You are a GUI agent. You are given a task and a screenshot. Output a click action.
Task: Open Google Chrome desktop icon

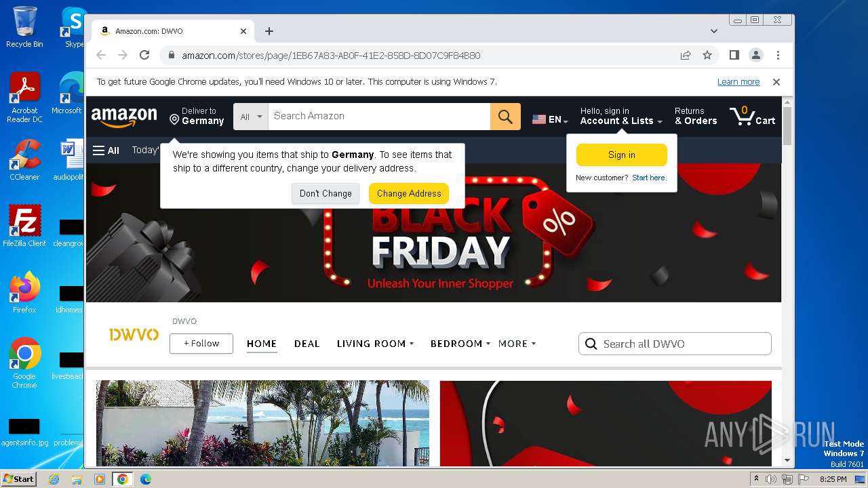[24, 363]
